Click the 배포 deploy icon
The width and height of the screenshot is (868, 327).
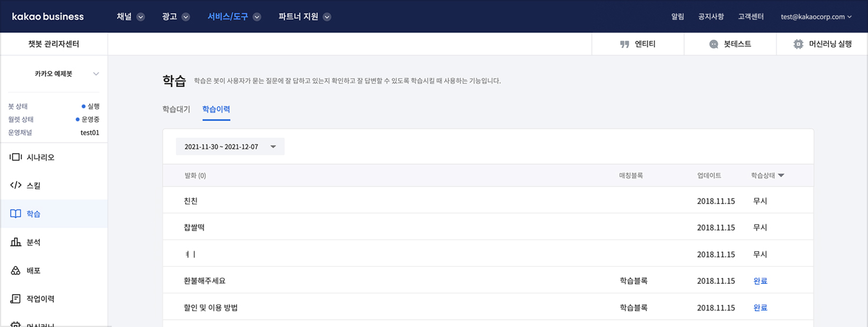[15, 270]
